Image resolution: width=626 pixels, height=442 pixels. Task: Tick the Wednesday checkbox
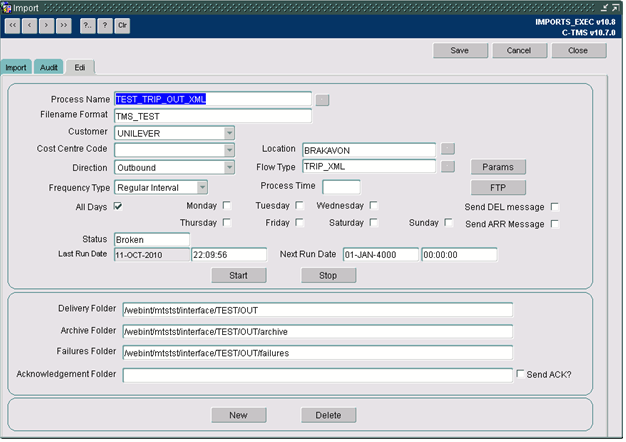374,205
